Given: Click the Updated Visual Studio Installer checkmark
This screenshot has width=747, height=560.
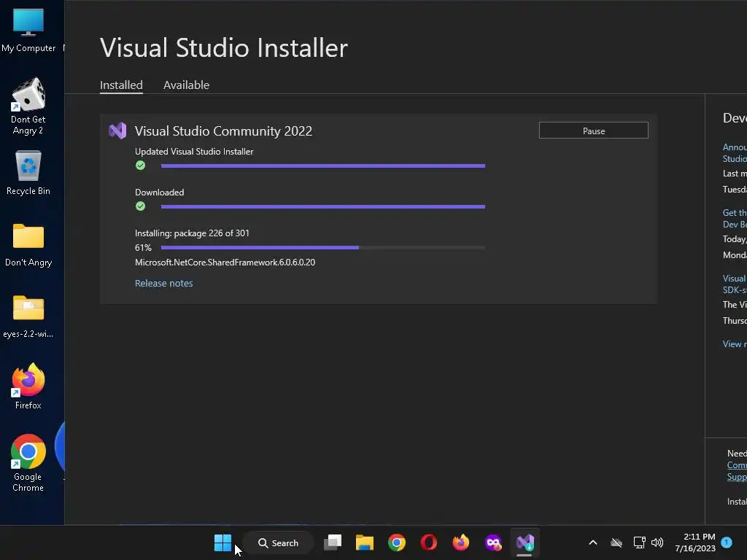Looking at the screenshot, I should [x=140, y=166].
